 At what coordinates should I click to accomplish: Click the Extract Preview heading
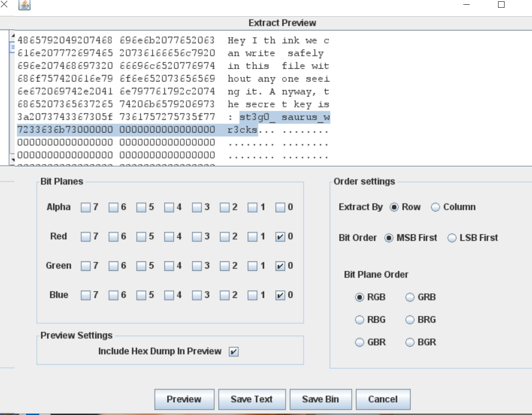(282, 23)
